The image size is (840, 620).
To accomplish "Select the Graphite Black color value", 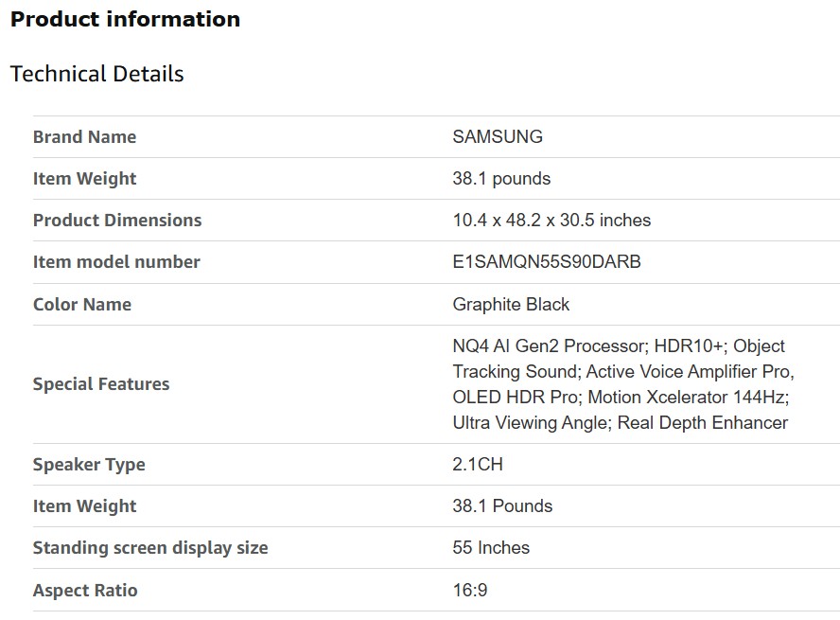I will point(511,305).
